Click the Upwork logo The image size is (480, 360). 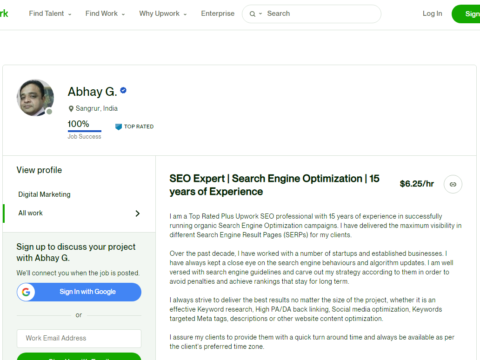pos(4,14)
